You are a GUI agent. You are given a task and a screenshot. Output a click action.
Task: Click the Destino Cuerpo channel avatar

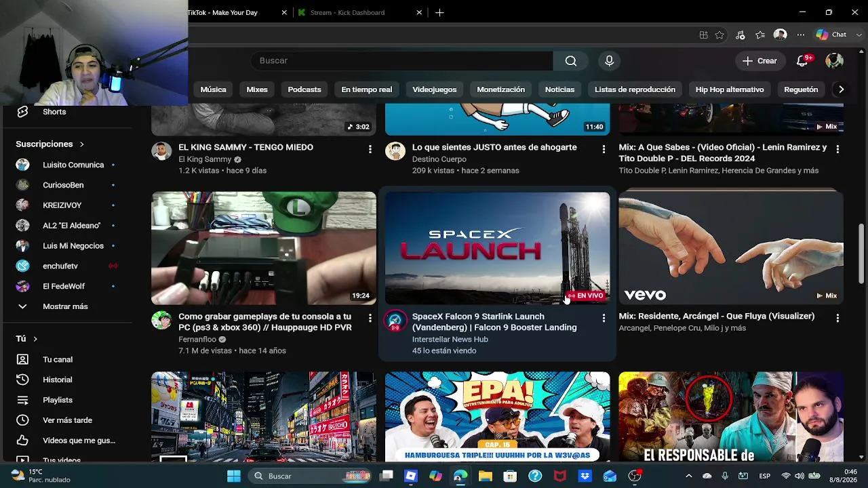pos(395,151)
